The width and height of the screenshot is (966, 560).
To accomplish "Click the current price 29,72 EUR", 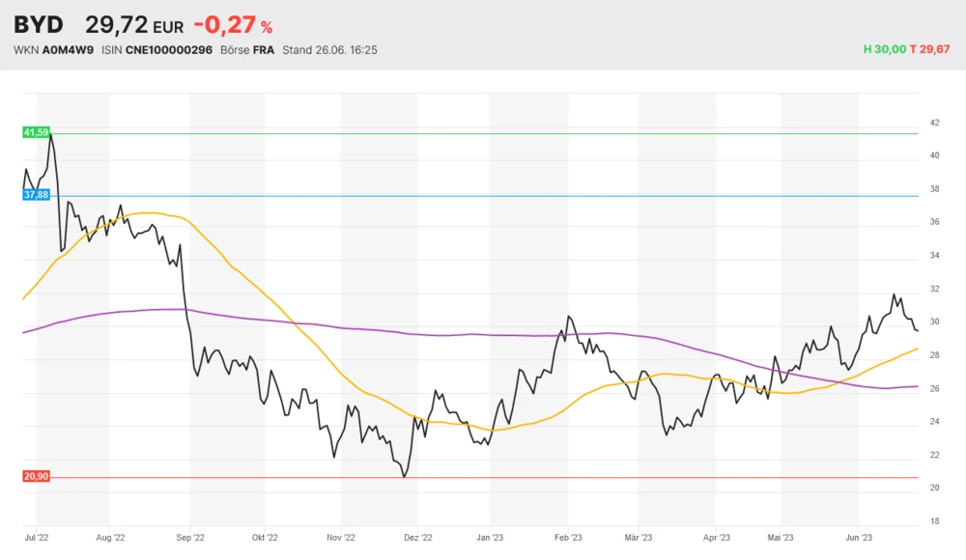I will (134, 25).
